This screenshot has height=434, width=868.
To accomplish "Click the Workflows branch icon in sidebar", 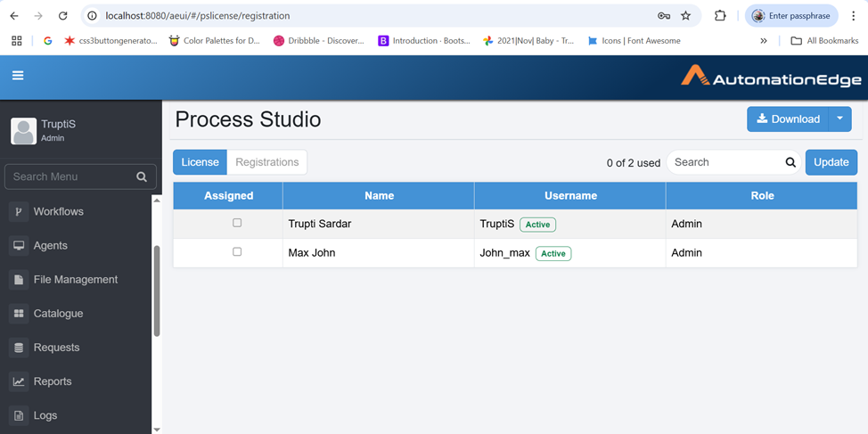I will pyautogui.click(x=19, y=211).
